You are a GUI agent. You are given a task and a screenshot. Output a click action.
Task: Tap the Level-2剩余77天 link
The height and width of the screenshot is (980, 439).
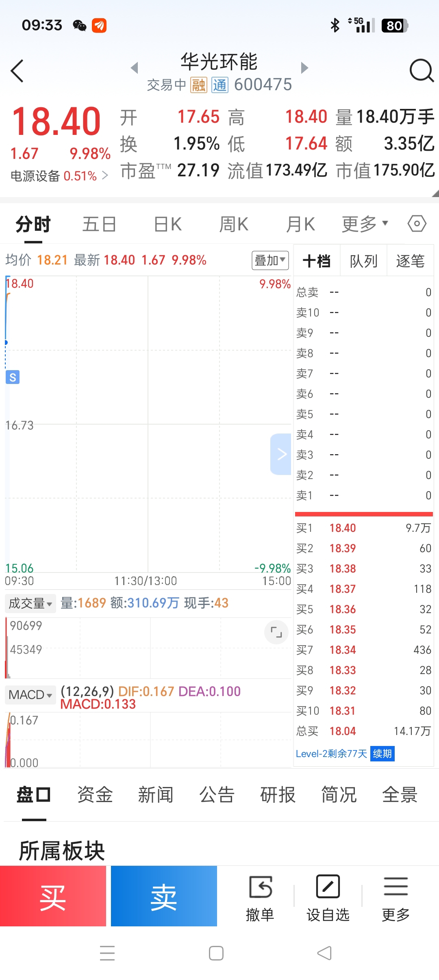pos(331,754)
